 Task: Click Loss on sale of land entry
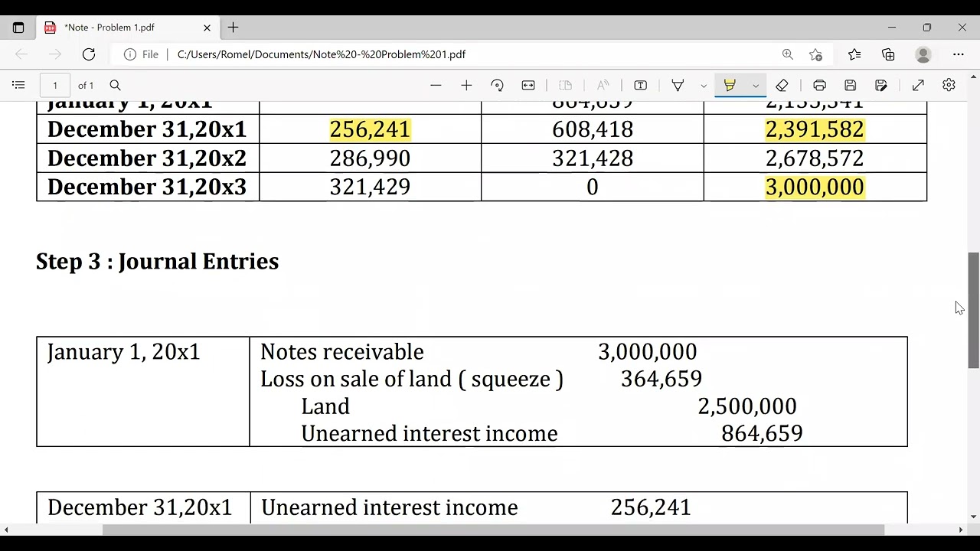coord(412,379)
